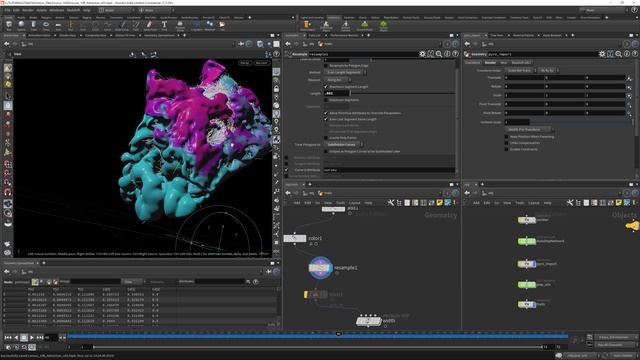Click viewport help question mark icon

click(276, 54)
